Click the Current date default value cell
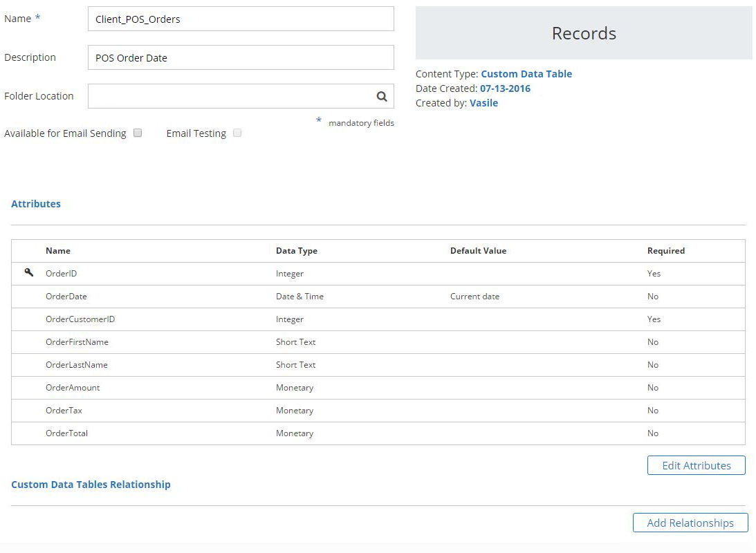Image resolution: width=756 pixels, height=553 pixels. tap(475, 297)
